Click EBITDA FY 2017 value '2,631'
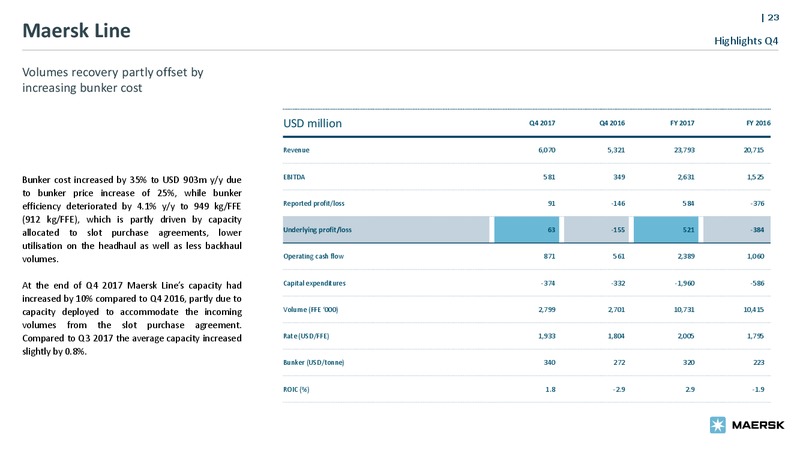800x450 pixels. [686, 177]
